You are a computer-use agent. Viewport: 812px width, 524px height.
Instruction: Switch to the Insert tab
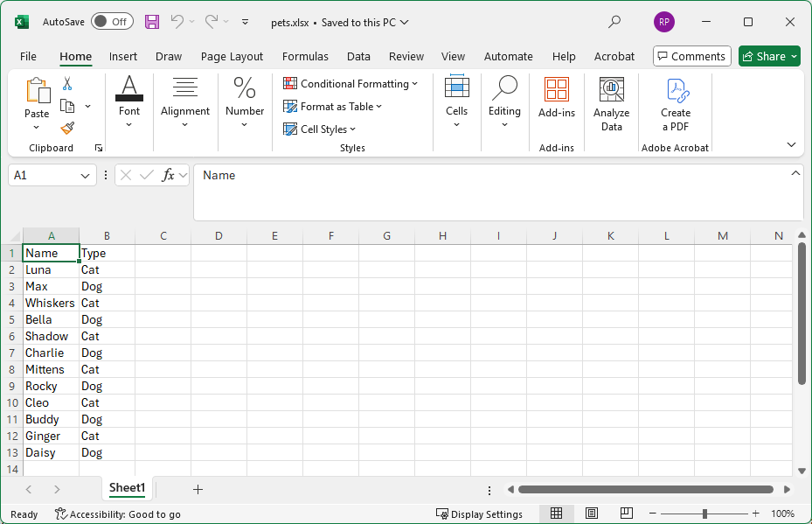tap(122, 57)
